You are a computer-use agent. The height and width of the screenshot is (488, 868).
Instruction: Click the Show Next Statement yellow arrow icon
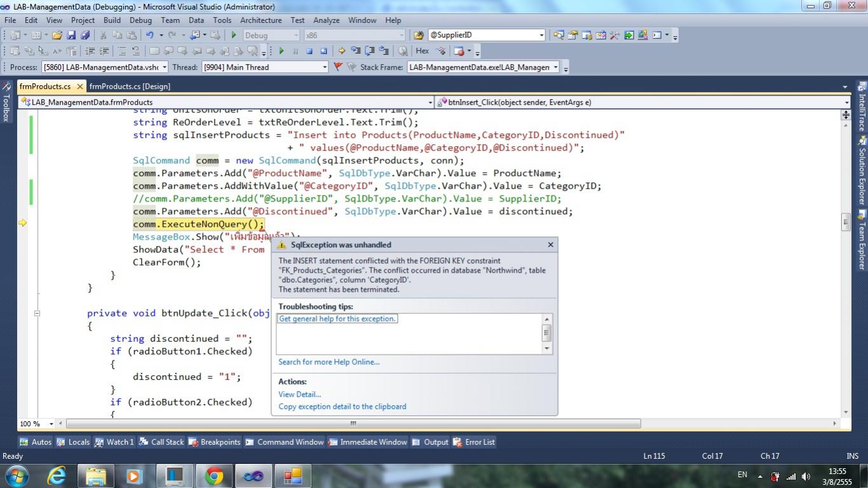[x=341, y=51]
